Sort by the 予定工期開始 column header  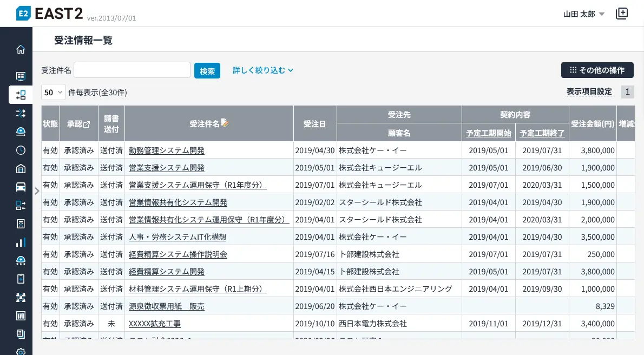click(488, 133)
